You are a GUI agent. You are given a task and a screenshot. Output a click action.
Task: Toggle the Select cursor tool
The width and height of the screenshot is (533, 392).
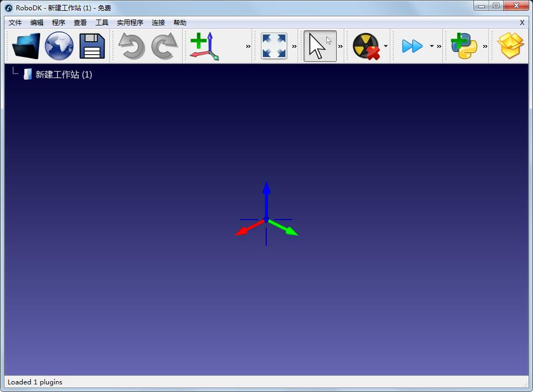(319, 46)
